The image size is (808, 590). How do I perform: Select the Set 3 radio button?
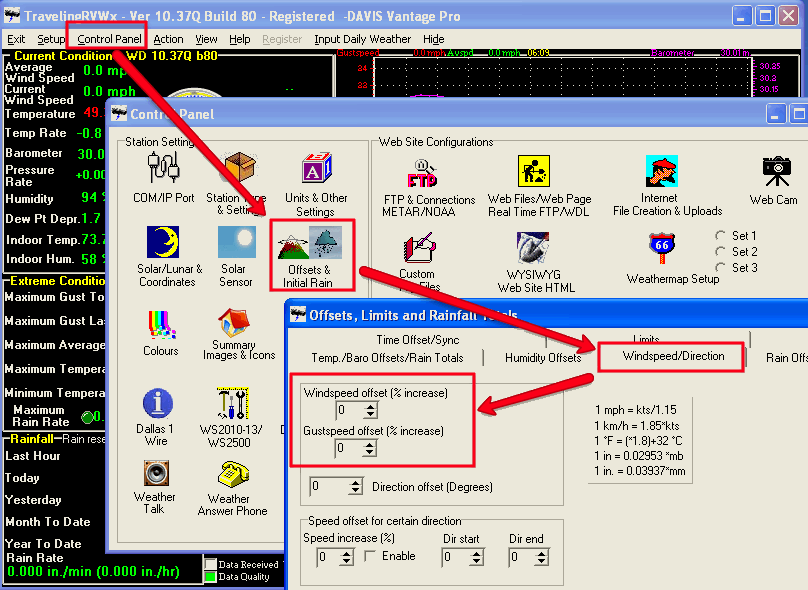click(x=720, y=267)
